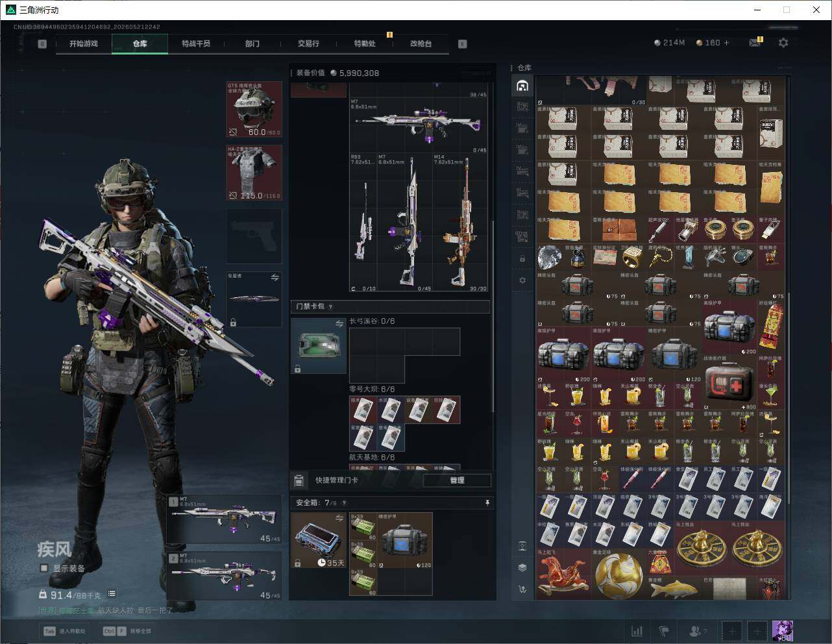Click the help icon next to 门禁卡包
832x644 pixels.
point(330,307)
